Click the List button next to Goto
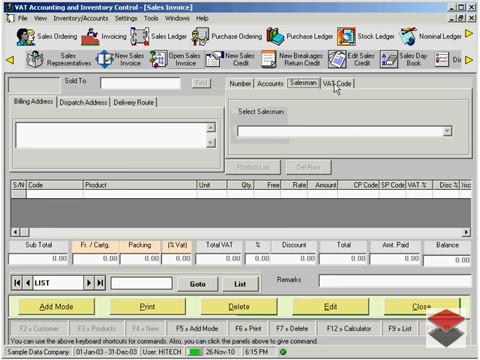The width and height of the screenshot is (480, 360). (240, 284)
